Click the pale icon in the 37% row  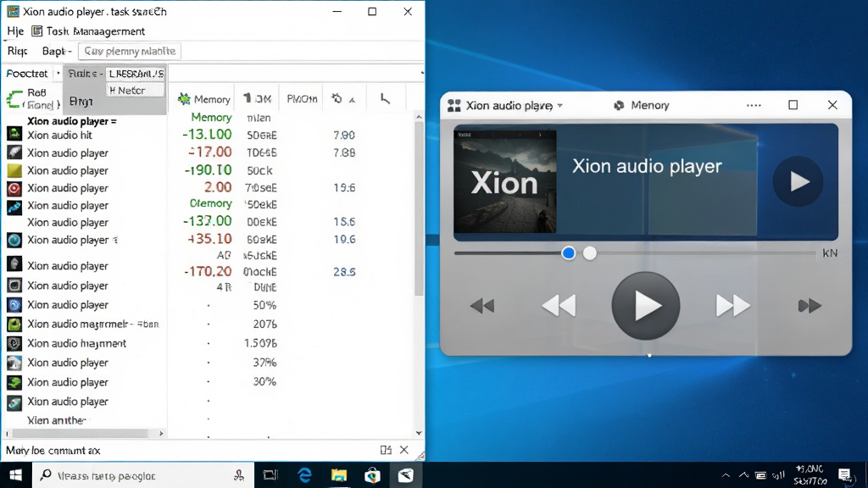(14, 363)
